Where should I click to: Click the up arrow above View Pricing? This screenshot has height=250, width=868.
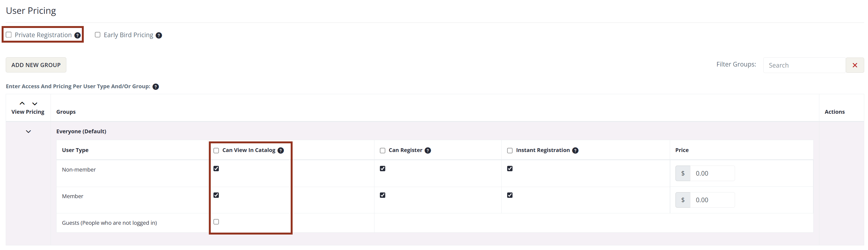pos(22,103)
